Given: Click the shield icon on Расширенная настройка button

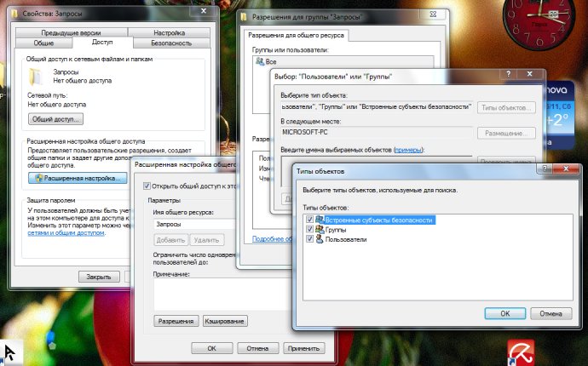Looking at the screenshot, I should [39, 178].
